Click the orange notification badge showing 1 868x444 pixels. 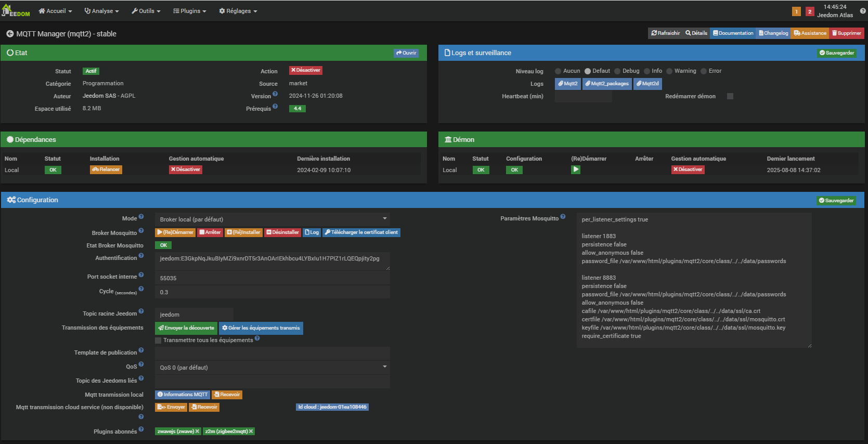coord(796,11)
